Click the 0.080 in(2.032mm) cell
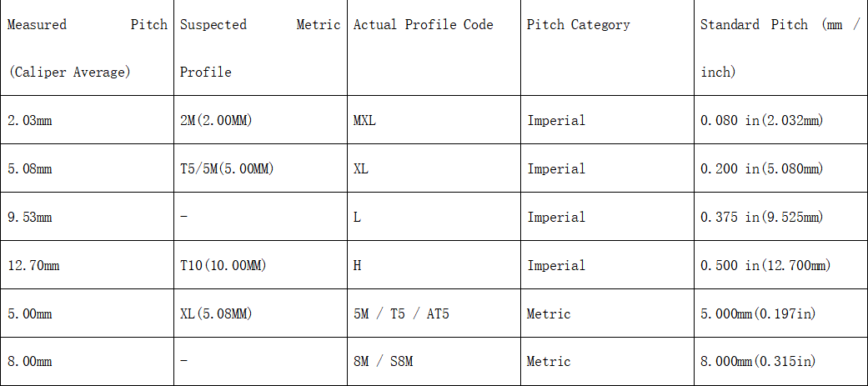 (x=781, y=120)
